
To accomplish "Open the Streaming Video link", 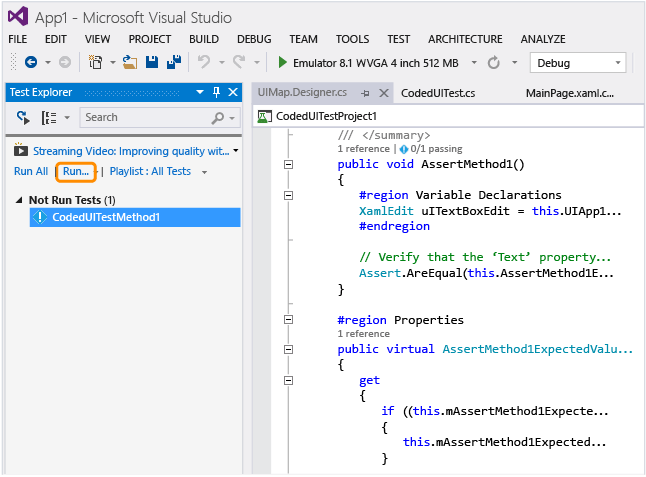I will pyautogui.click(x=131, y=151).
